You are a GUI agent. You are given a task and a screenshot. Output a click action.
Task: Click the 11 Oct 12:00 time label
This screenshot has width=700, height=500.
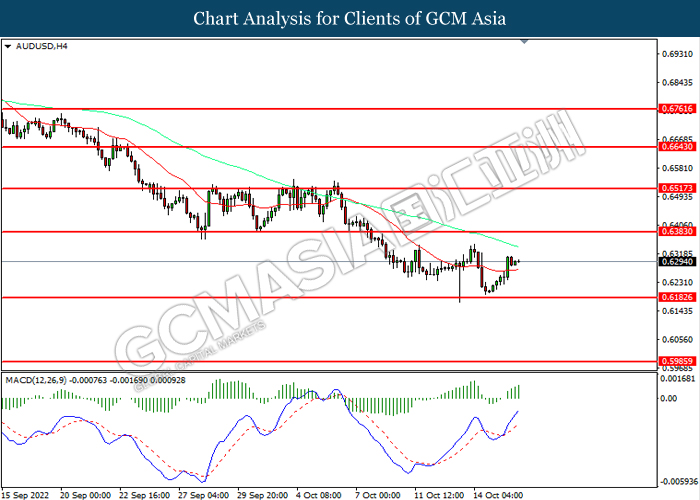(x=439, y=495)
